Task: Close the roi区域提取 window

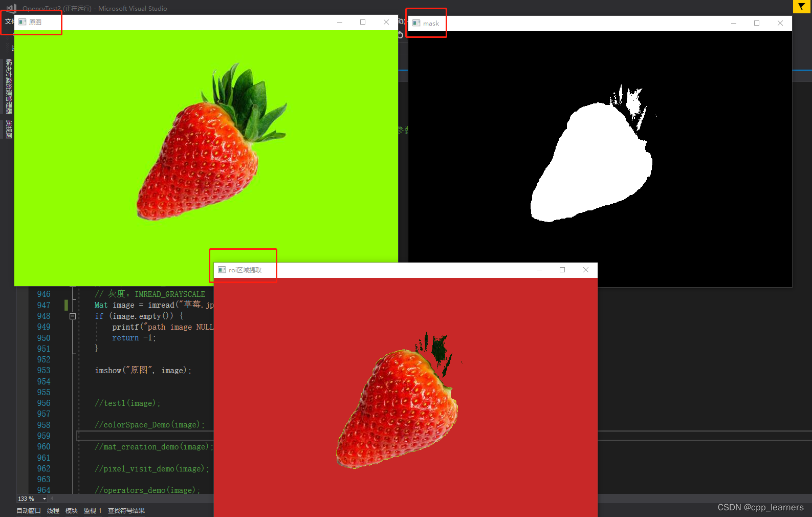Action: pyautogui.click(x=586, y=270)
